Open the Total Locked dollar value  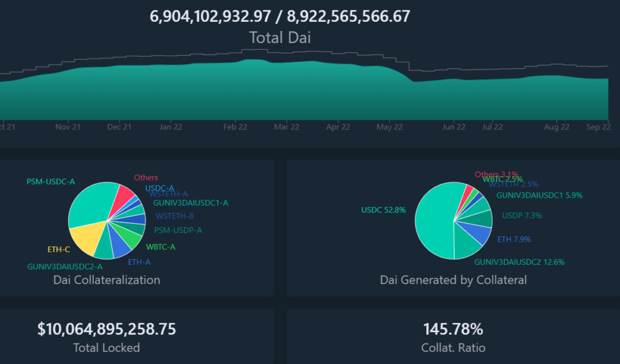point(107,329)
